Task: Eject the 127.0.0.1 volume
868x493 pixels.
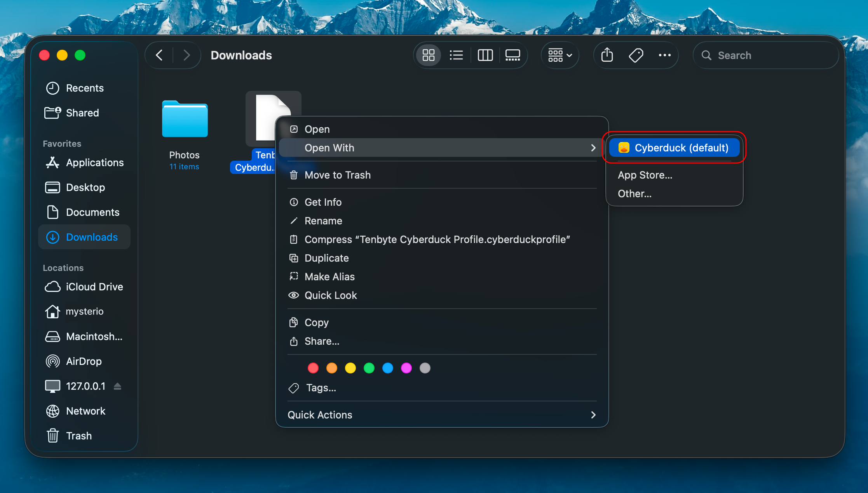Action: tap(117, 386)
